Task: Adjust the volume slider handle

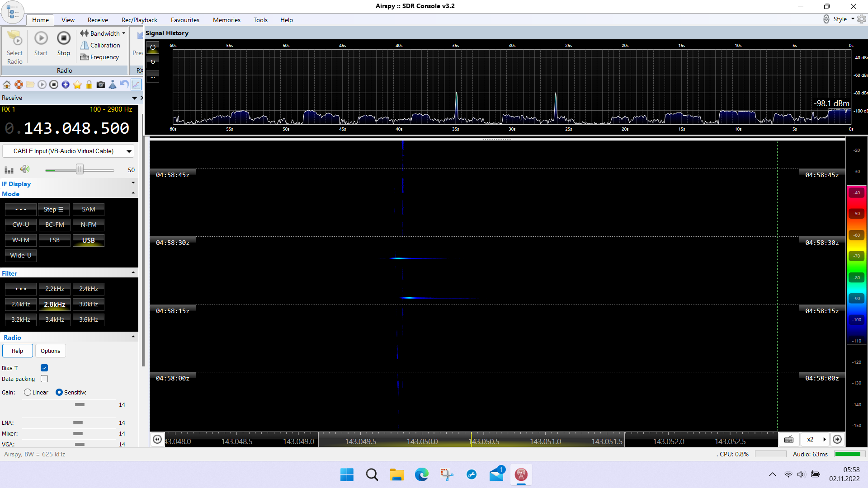Action: click(x=80, y=169)
